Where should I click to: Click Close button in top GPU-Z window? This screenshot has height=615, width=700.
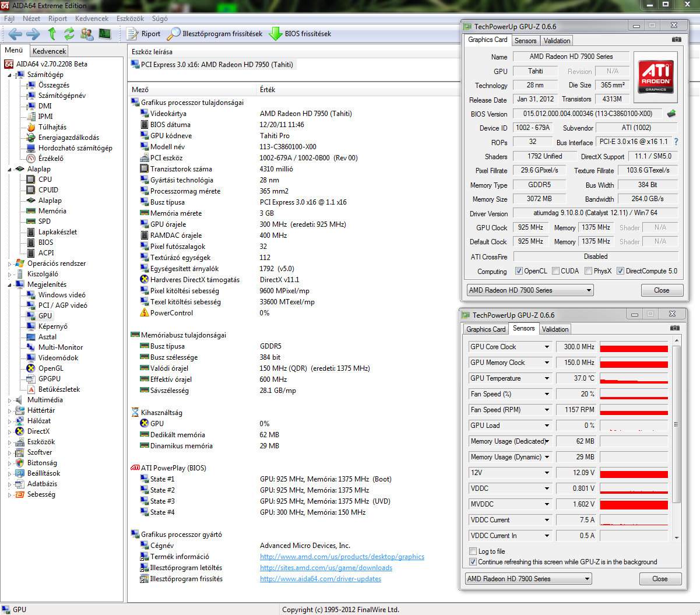pos(662,290)
